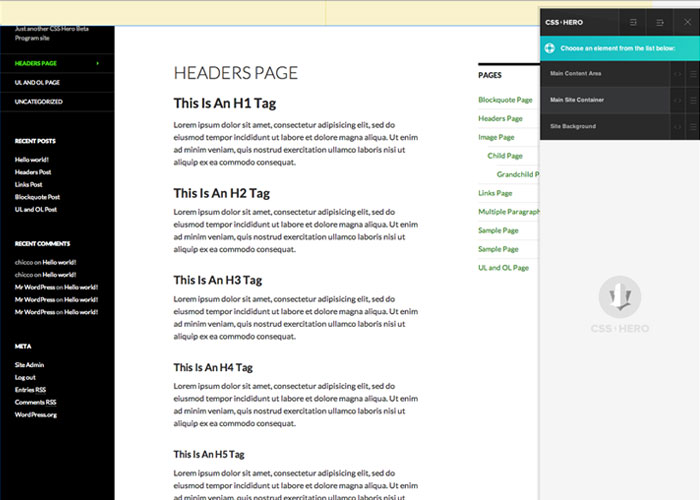Click the PAGES widget title
700x500 pixels.
pyautogui.click(x=490, y=75)
